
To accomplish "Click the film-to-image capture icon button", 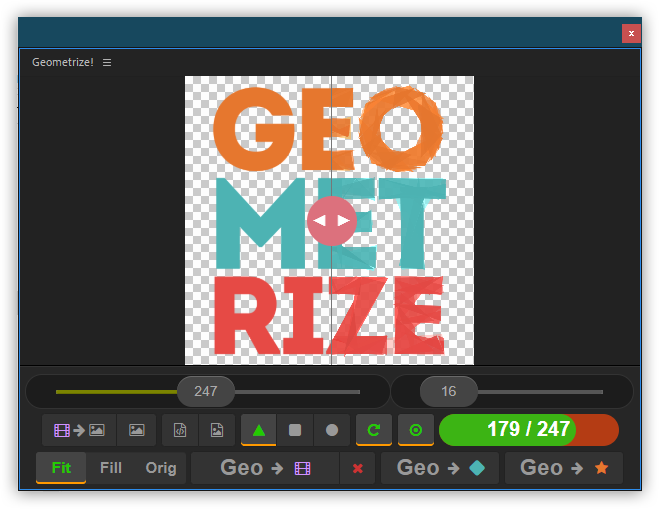I will pos(79,430).
